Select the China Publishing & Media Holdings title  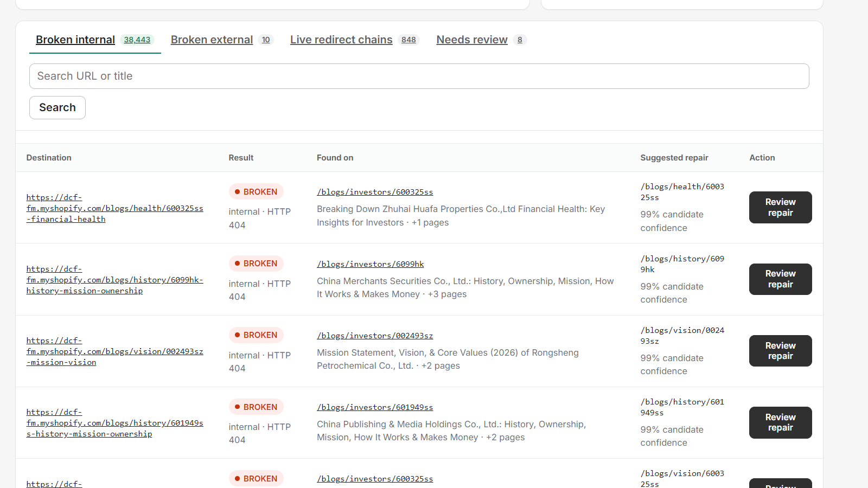pos(452,431)
